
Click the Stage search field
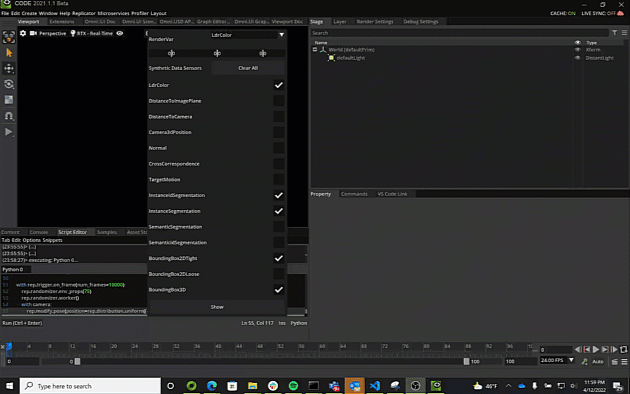pyautogui.click(x=459, y=33)
